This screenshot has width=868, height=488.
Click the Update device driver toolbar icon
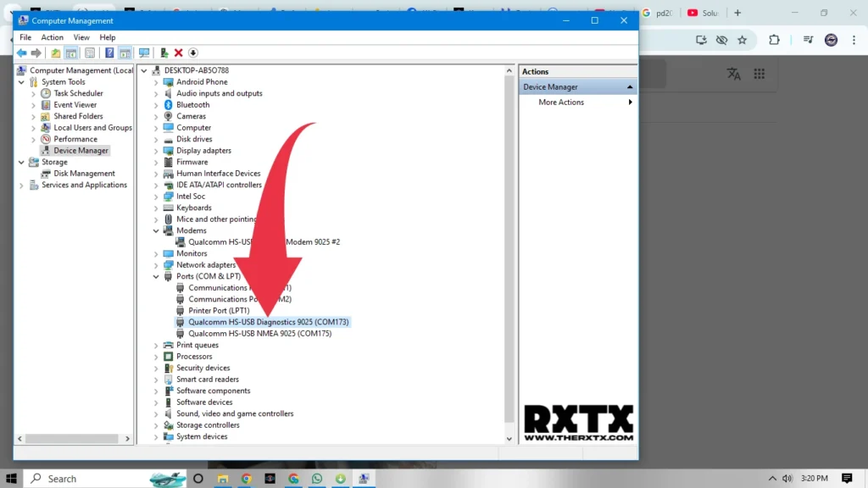pos(164,53)
